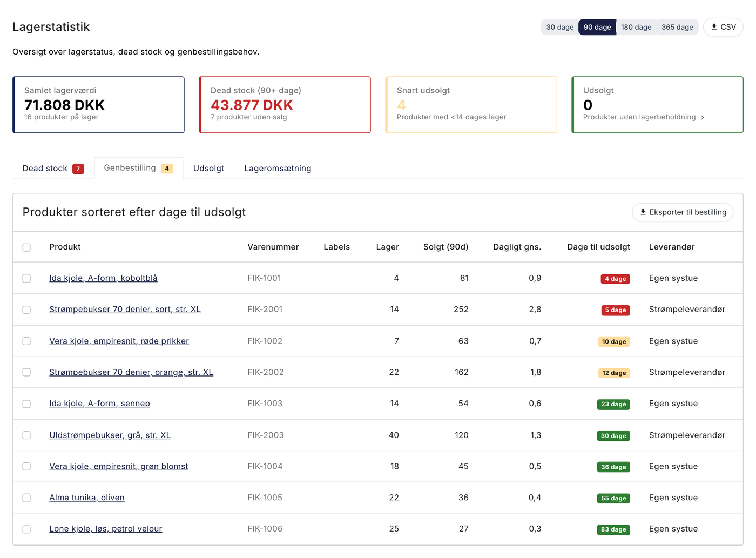Select the 30 dage period

pos(560,27)
